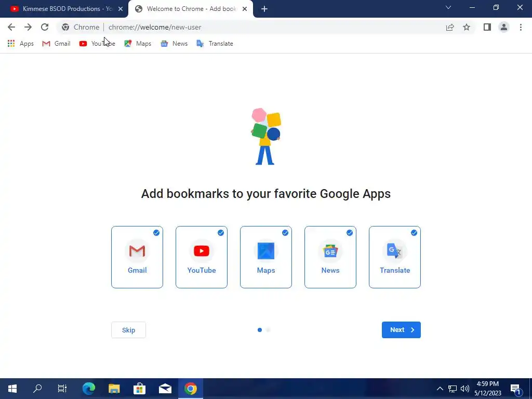Open the Translate bookmark in bookmarks bar
Image resolution: width=532 pixels, height=399 pixels.
[x=215, y=44]
